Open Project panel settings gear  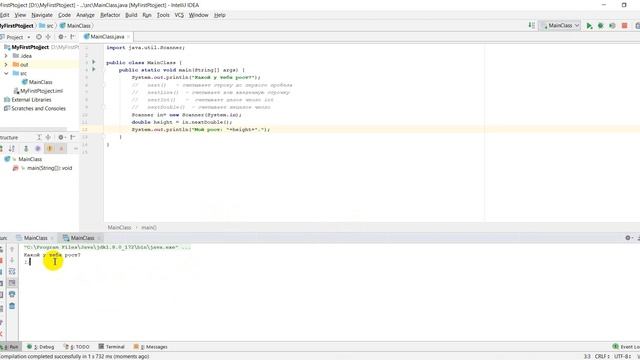coord(61,37)
